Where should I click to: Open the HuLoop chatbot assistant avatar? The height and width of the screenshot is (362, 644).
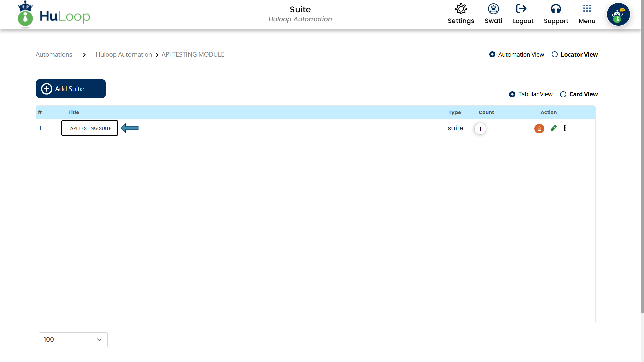(618, 14)
